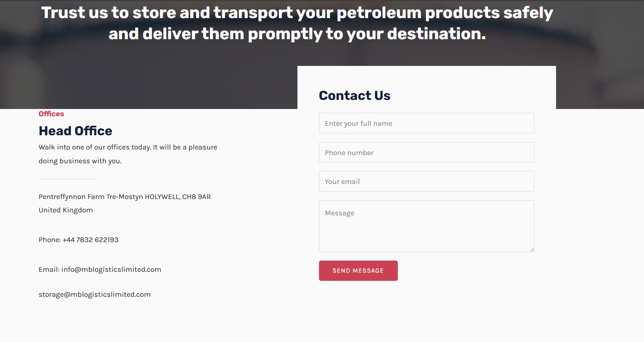The image size is (644, 342).
Task: Click the Pentreffynnon Farm address line
Action: pos(125,197)
